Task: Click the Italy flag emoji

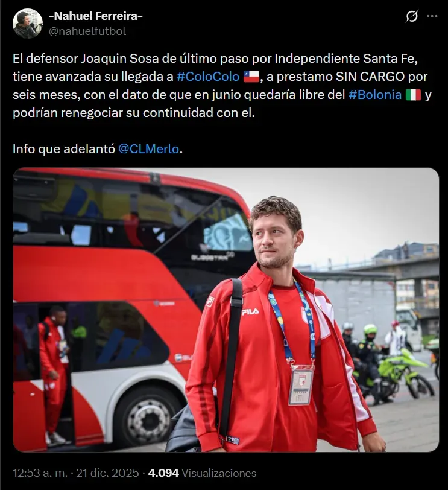Action: [414, 95]
